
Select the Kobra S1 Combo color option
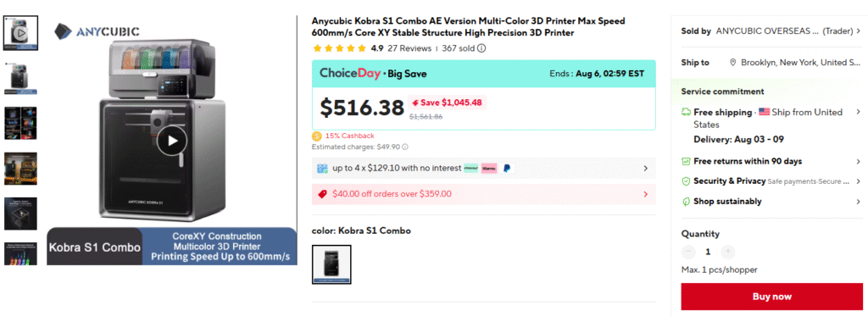pos(331,264)
